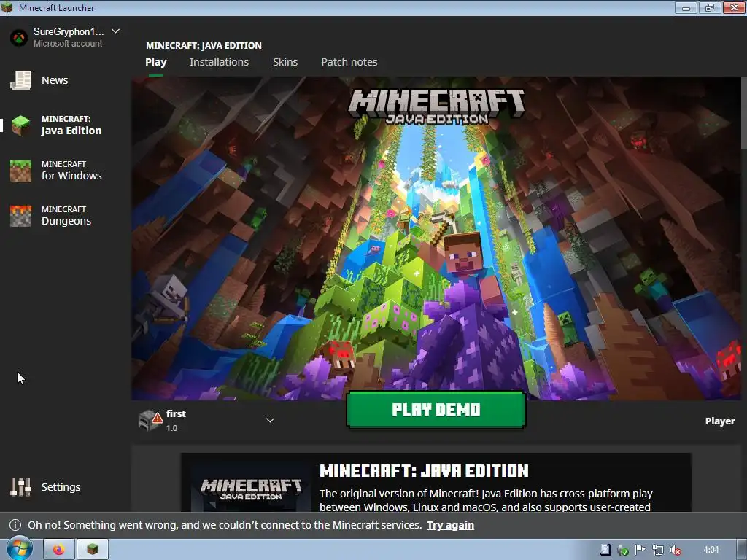This screenshot has width=747, height=560.
Task: Select the Minecraft Dungeons icon
Action: click(x=21, y=216)
